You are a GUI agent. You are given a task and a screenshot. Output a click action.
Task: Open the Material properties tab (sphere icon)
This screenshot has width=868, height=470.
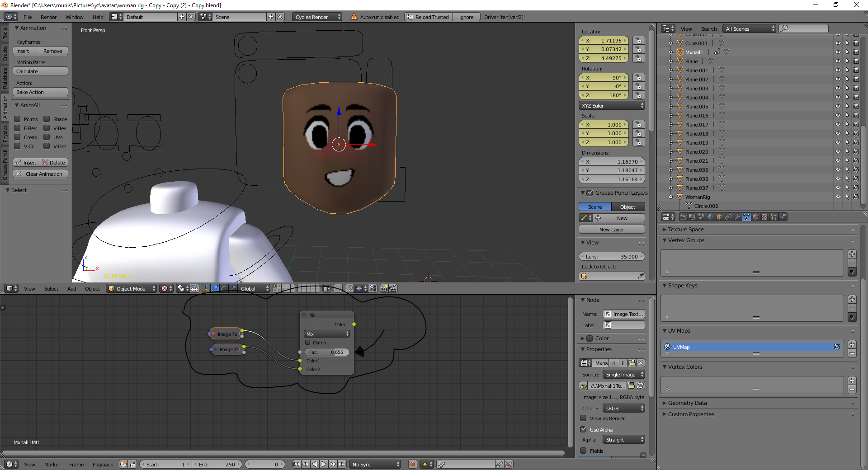(x=755, y=217)
